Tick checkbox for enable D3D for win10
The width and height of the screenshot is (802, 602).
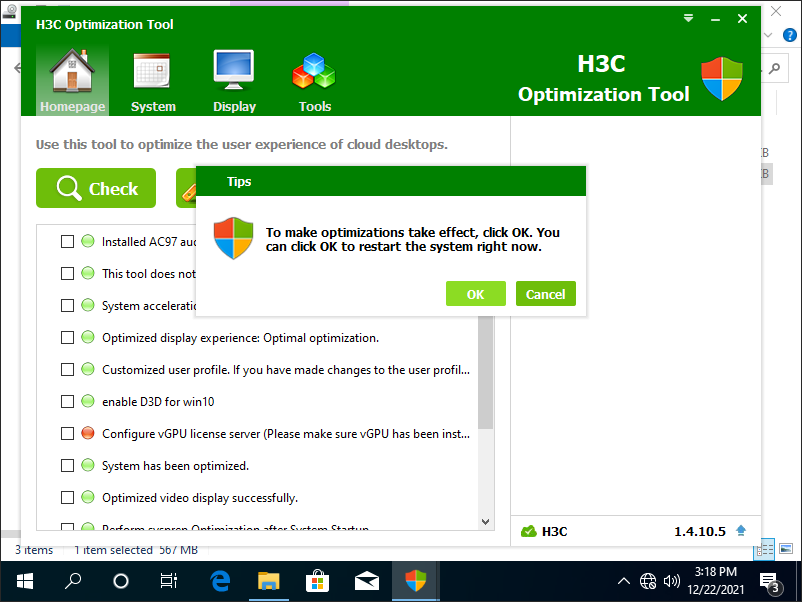tap(68, 402)
